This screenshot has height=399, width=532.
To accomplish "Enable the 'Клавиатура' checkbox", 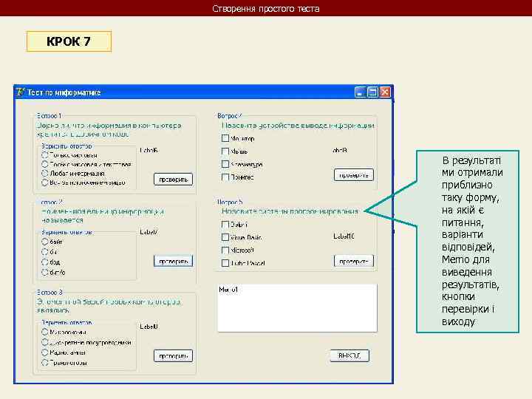I will point(225,164).
